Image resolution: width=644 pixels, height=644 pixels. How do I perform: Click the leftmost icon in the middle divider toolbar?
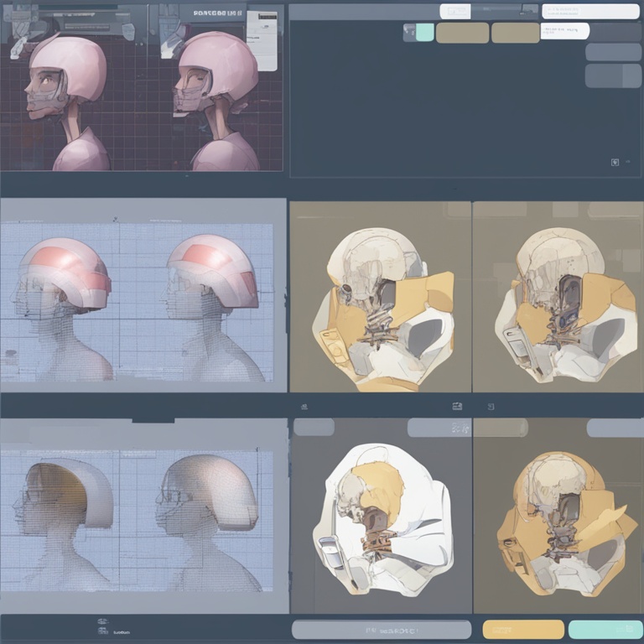tap(304, 407)
